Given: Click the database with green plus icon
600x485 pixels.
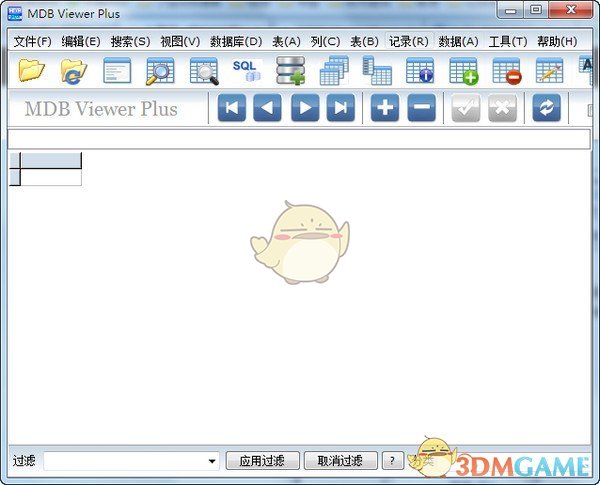Looking at the screenshot, I should click(290, 70).
